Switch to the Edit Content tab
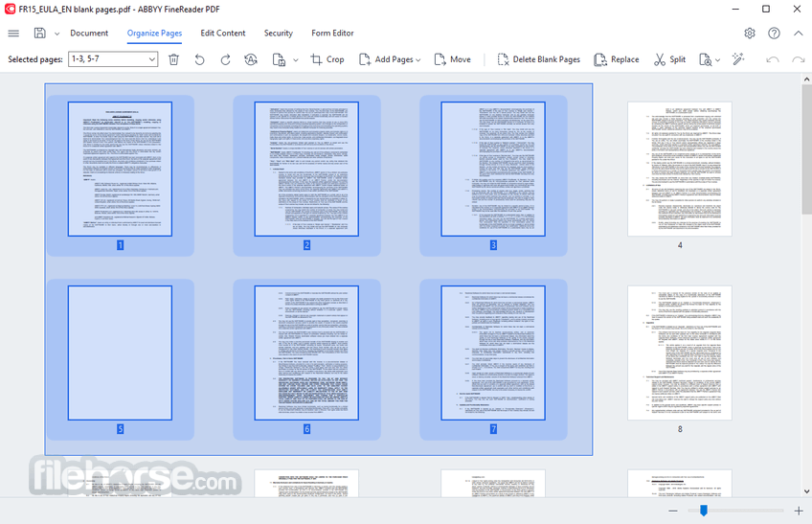Screen dimensions: 812x524 [223, 34]
